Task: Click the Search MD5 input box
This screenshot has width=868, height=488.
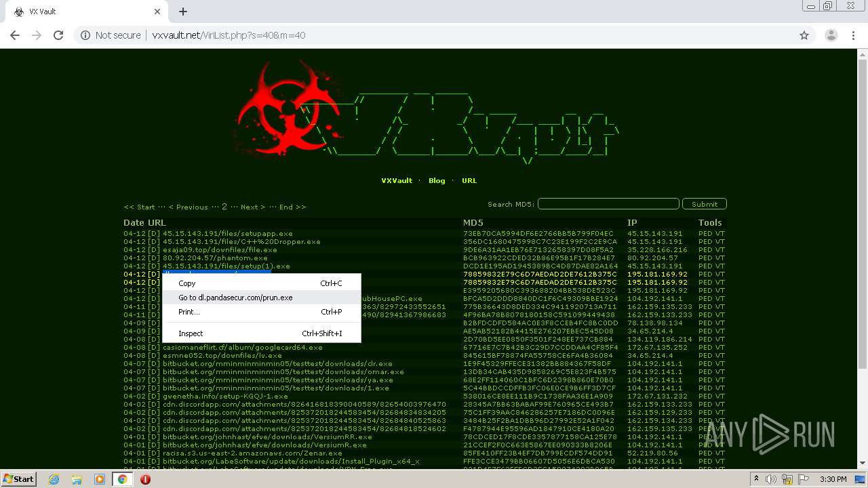Action: pyautogui.click(x=608, y=204)
